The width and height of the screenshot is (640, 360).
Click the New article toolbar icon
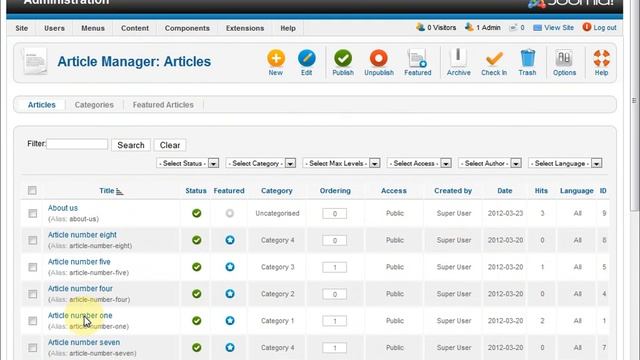pos(276,58)
